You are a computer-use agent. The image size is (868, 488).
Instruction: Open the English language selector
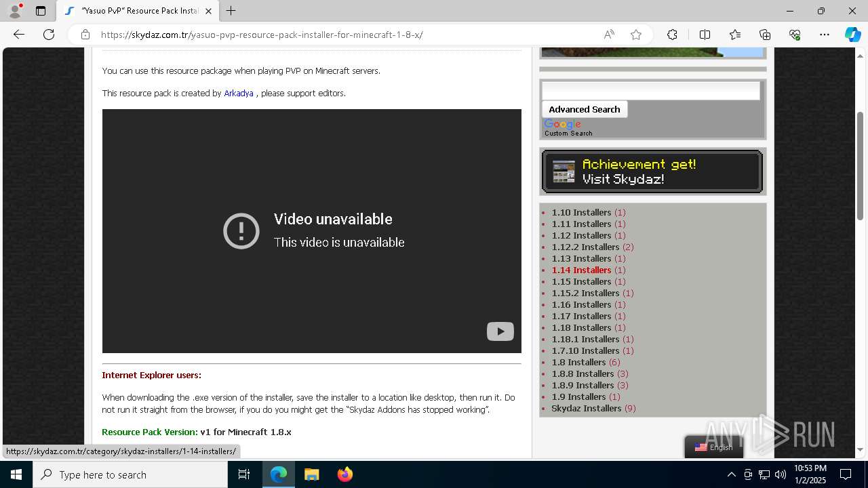[x=714, y=447]
